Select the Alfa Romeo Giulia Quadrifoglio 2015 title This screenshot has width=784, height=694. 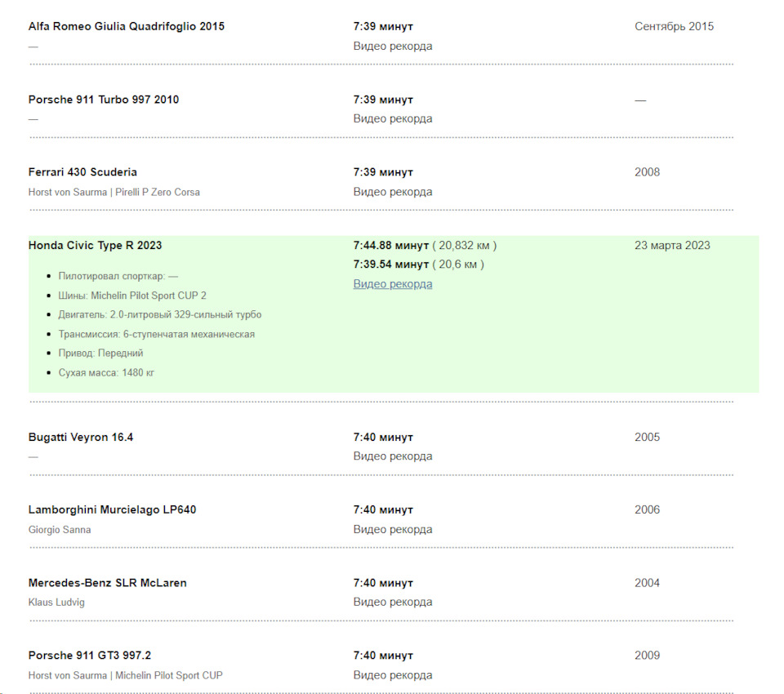127,26
